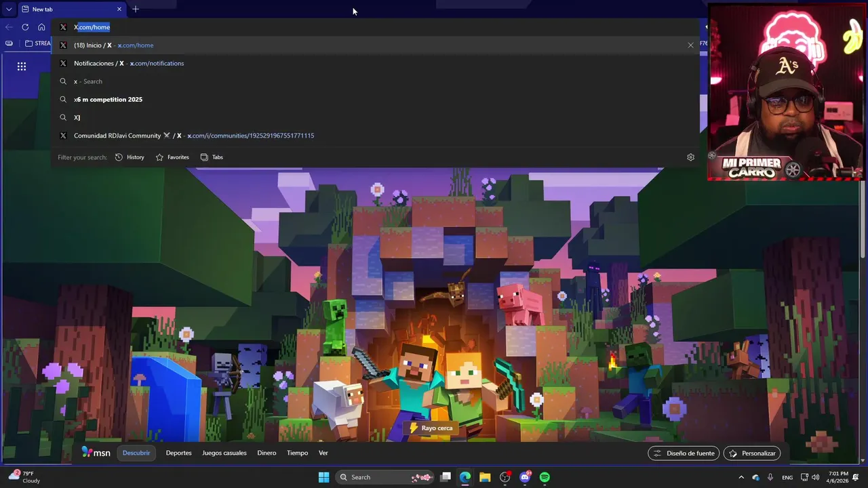Open File Explorer from taskbar
The width and height of the screenshot is (868, 488).
pyautogui.click(x=485, y=477)
